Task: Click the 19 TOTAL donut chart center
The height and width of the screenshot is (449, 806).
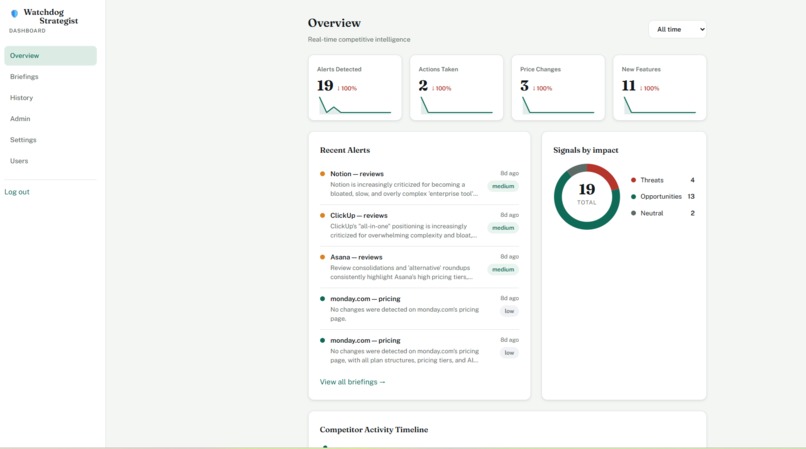Action: click(587, 196)
